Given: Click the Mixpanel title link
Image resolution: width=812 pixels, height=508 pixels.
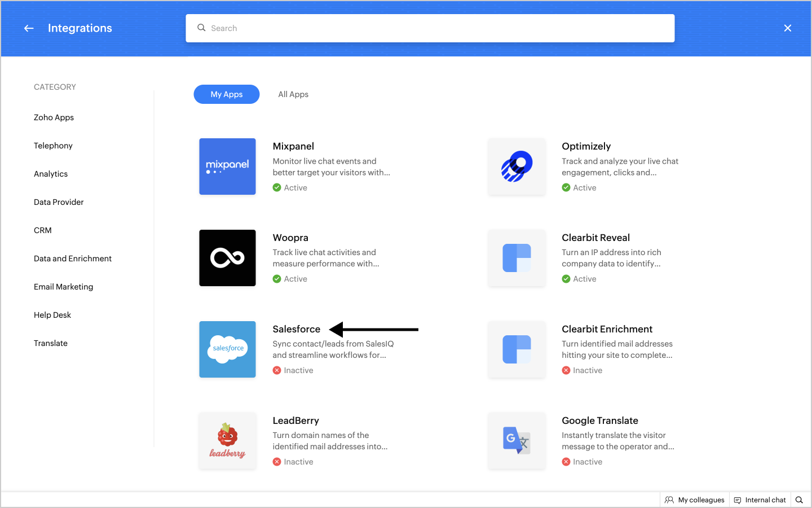Looking at the screenshot, I should coord(293,146).
